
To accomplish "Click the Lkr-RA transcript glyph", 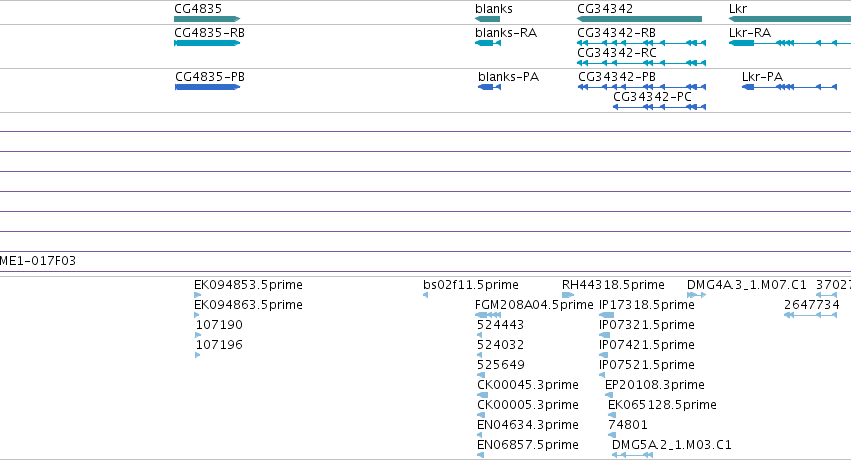I will [790, 43].
